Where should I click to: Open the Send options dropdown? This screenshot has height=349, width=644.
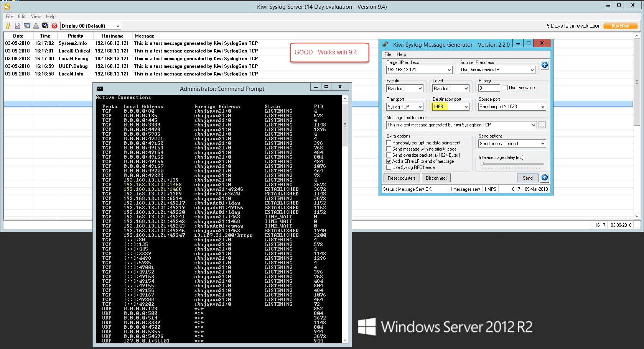tap(512, 144)
